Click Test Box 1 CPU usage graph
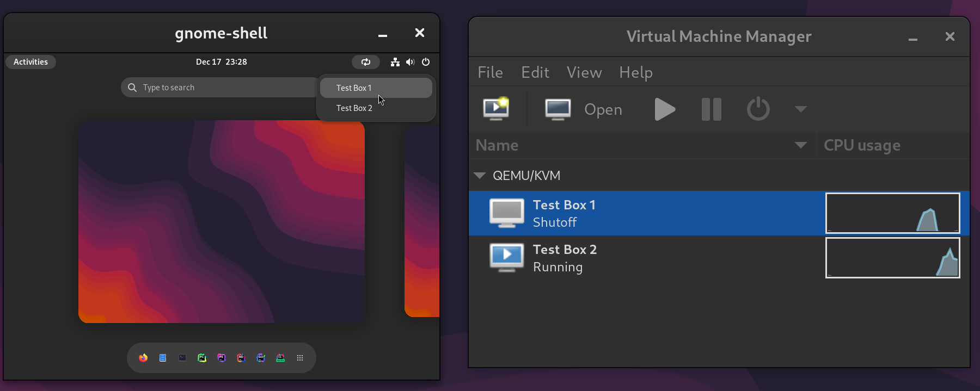This screenshot has height=391, width=980. click(x=893, y=213)
